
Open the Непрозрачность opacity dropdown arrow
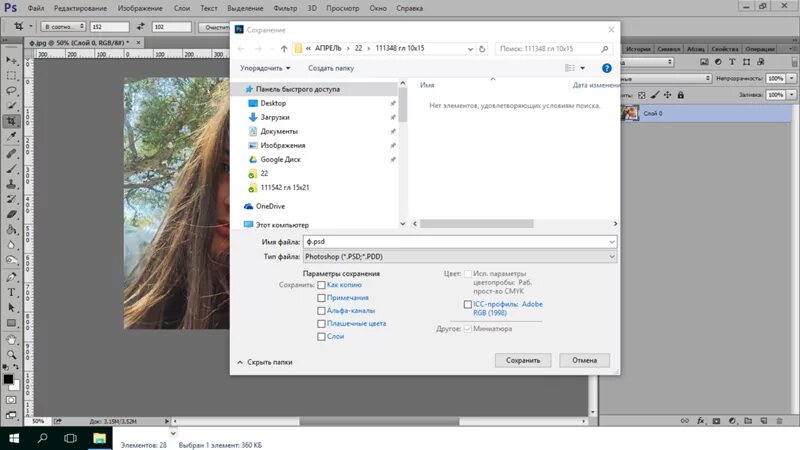pyautogui.click(x=791, y=79)
